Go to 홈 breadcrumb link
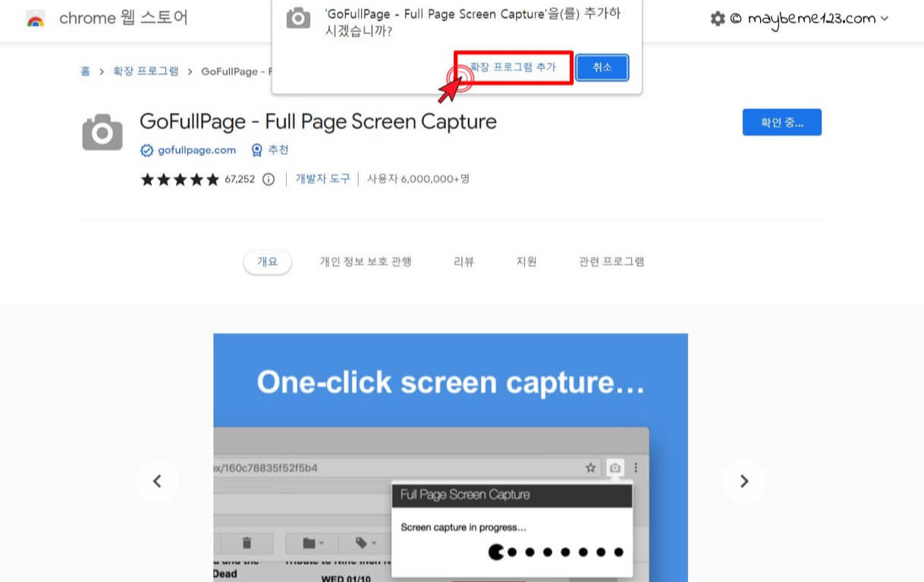This screenshot has height=582, width=924. 85,71
